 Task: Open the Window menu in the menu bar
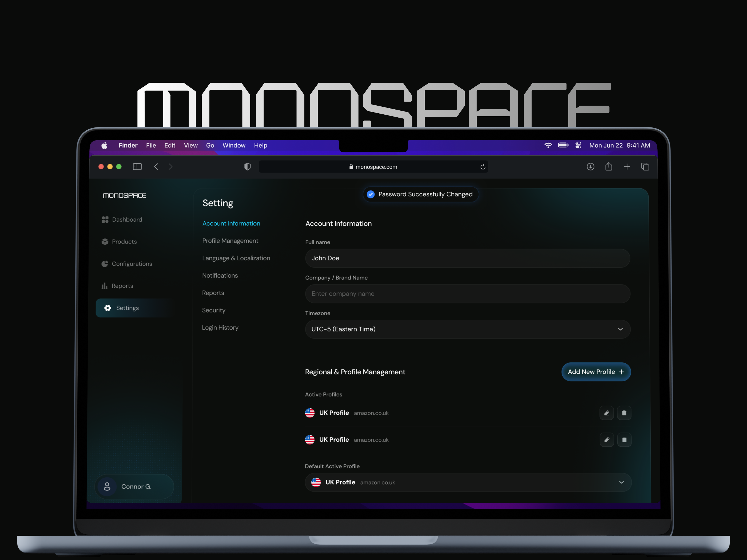[234, 146]
